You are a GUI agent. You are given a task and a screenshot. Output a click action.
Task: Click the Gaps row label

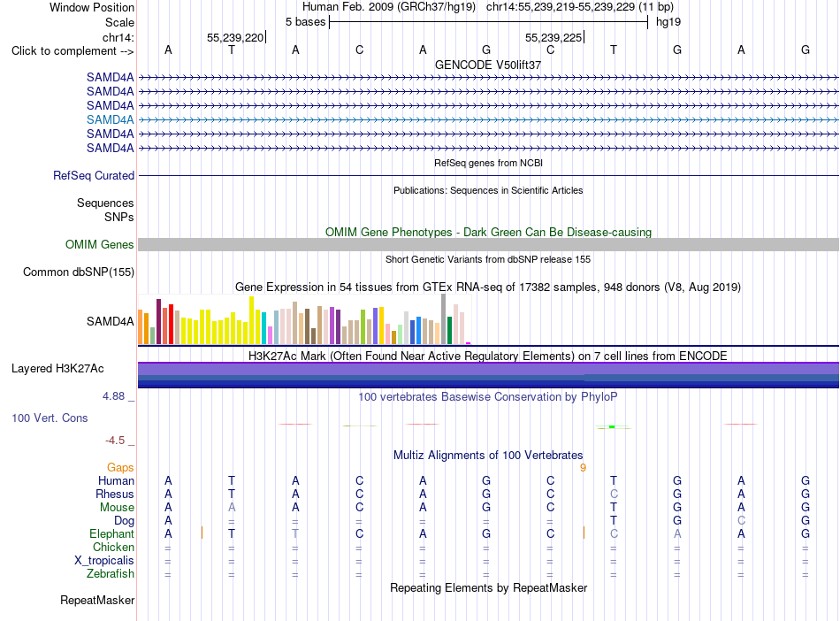[x=120, y=468]
